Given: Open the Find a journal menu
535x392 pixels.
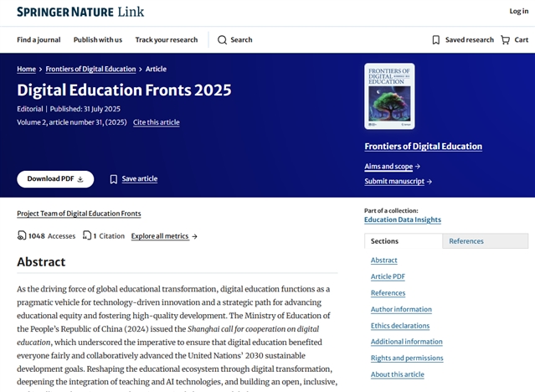Looking at the screenshot, I should click(x=38, y=40).
